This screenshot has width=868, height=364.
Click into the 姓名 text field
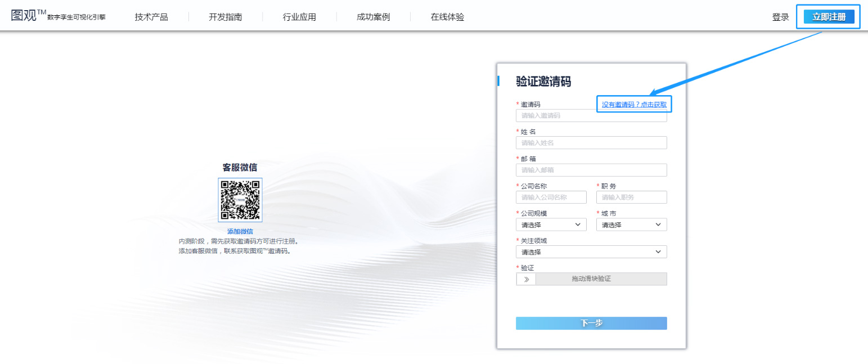pos(591,143)
